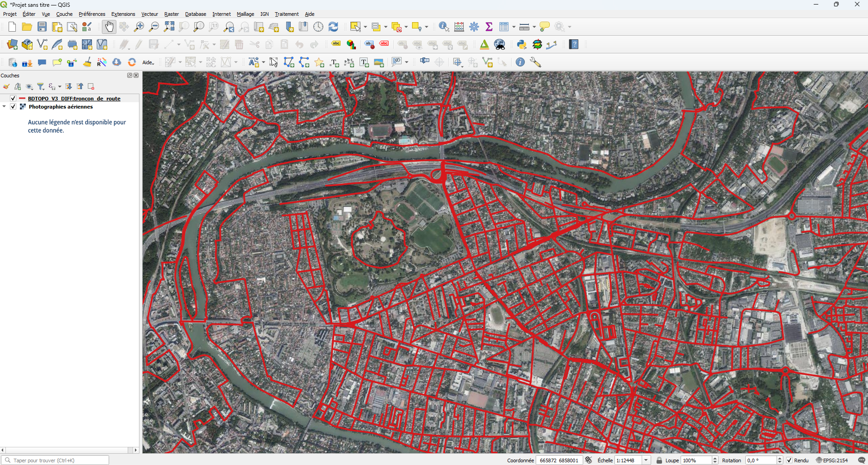Expand the Photographies aériennes layer tree
Viewport: 868px width, 465px height.
click(5, 107)
